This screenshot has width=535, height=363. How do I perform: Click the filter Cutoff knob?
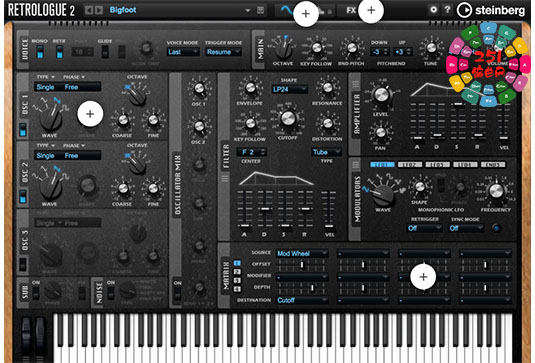point(288,119)
